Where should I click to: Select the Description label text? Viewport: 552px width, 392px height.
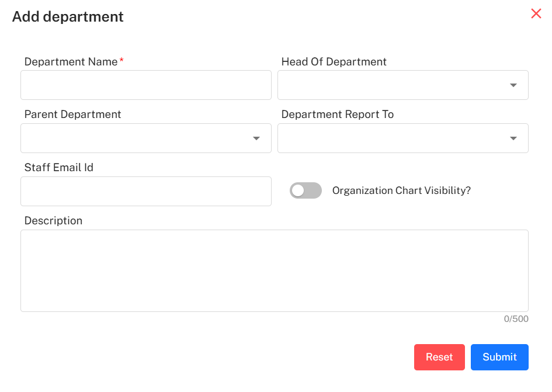(x=53, y=221)
